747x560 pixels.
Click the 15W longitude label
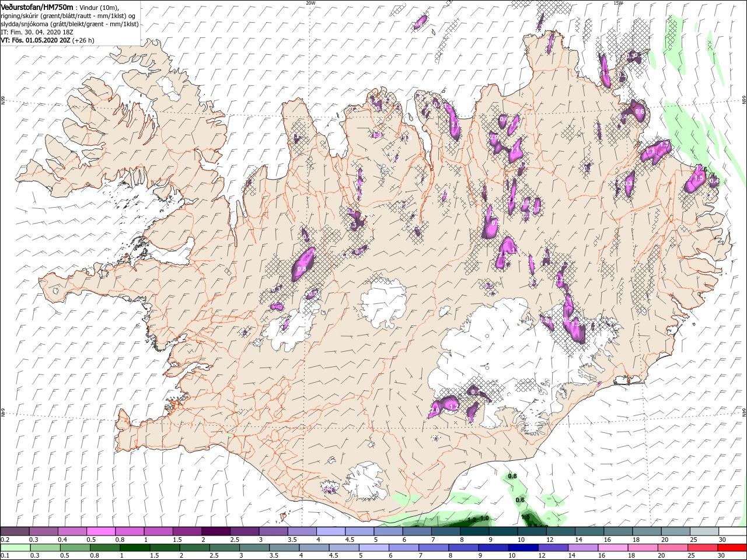618,3
